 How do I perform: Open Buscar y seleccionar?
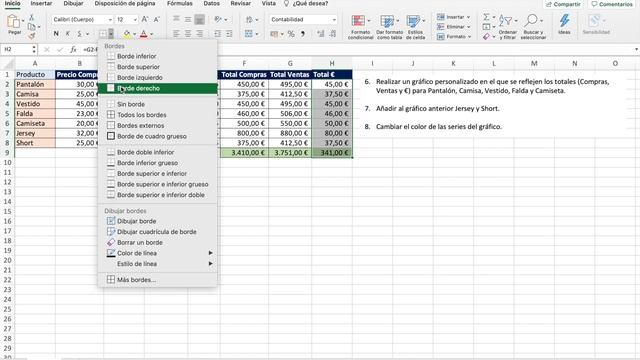point(533,27)
